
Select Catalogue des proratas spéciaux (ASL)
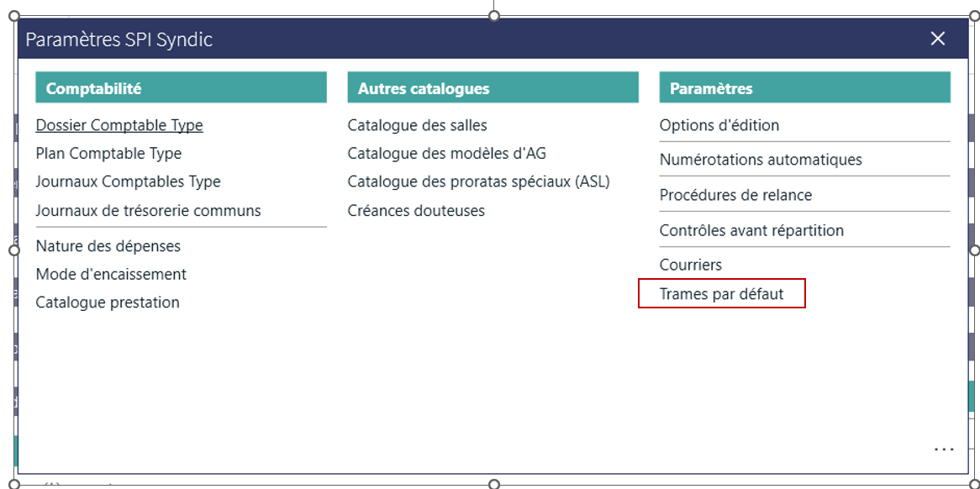point(478,181)
